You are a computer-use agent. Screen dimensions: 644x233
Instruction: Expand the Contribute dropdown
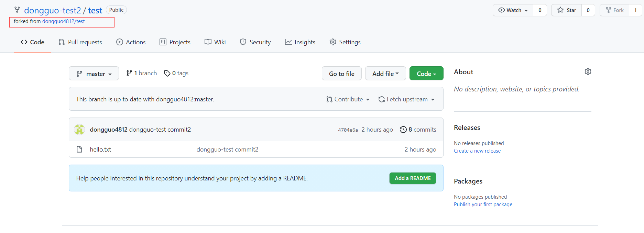coord(348,99)
